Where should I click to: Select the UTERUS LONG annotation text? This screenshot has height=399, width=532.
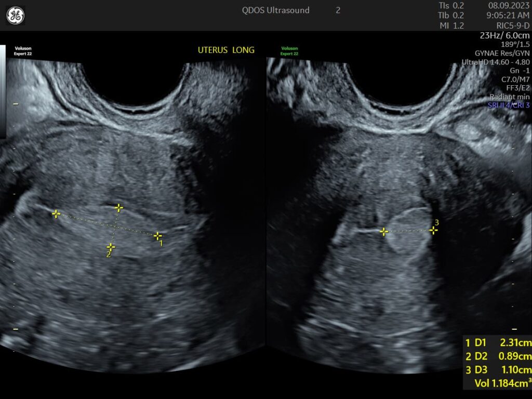(x=226, y=50)
